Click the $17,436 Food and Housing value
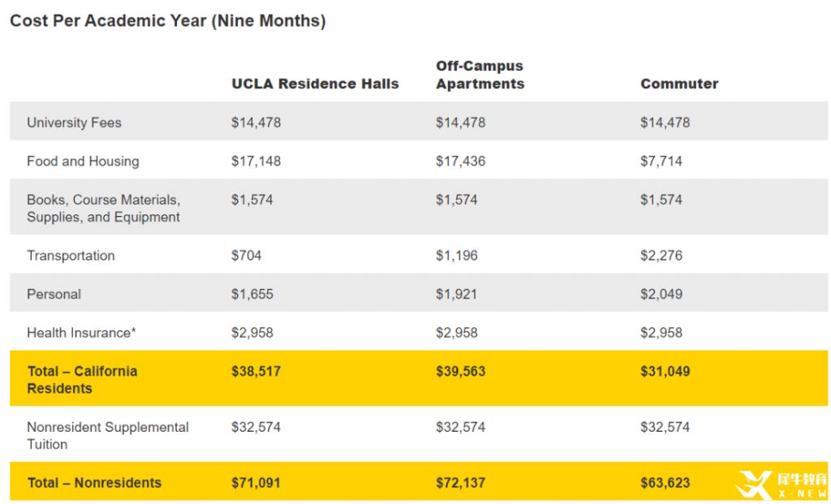Screen dimensions: 831x504 461,162
